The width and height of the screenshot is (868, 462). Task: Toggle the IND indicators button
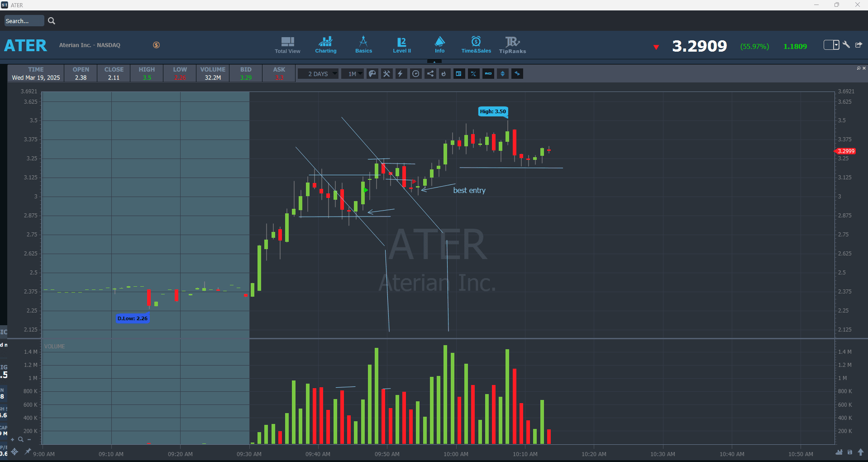coord(488,73)
